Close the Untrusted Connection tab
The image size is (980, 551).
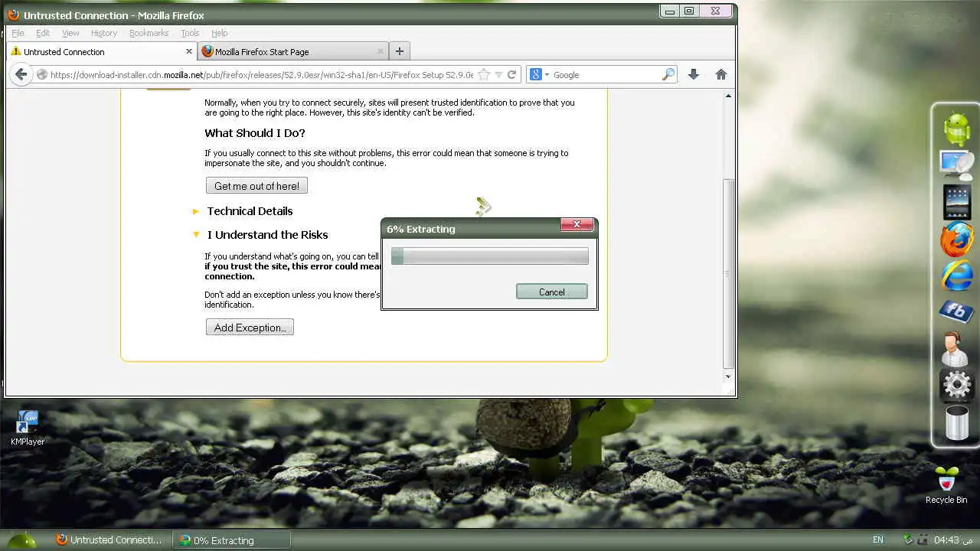click(x=189, y=51)
